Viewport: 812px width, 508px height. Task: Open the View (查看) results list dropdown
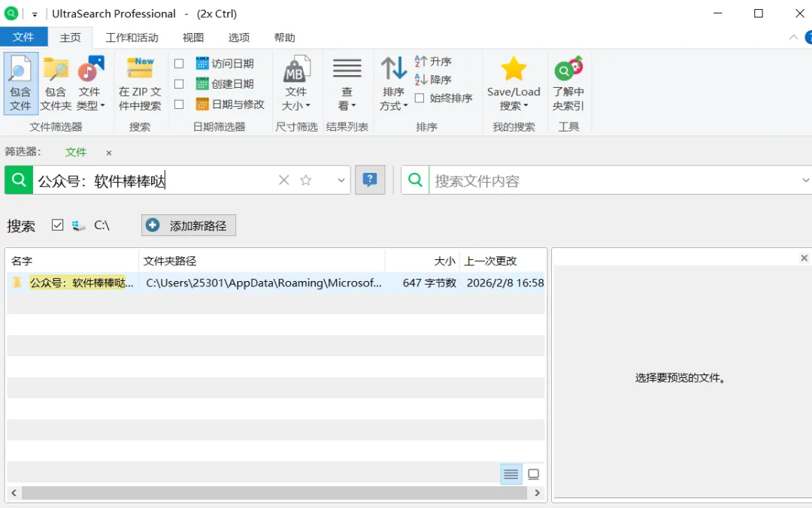coord(347,83)
